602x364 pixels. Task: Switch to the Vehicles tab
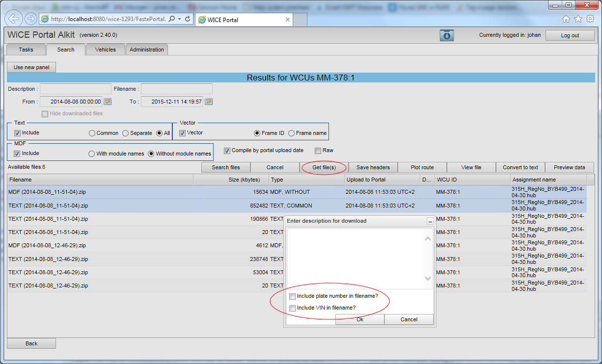[106, 50]
